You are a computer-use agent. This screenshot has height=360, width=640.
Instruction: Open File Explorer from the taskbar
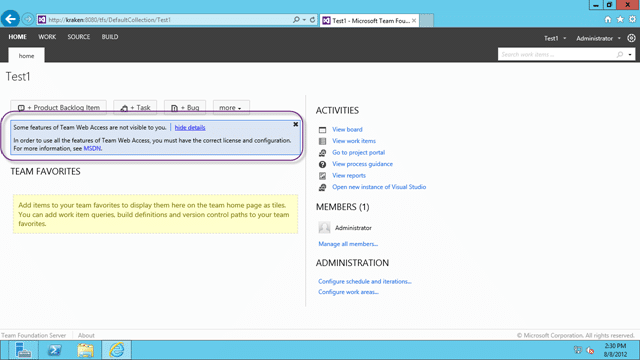coord(86,350)
